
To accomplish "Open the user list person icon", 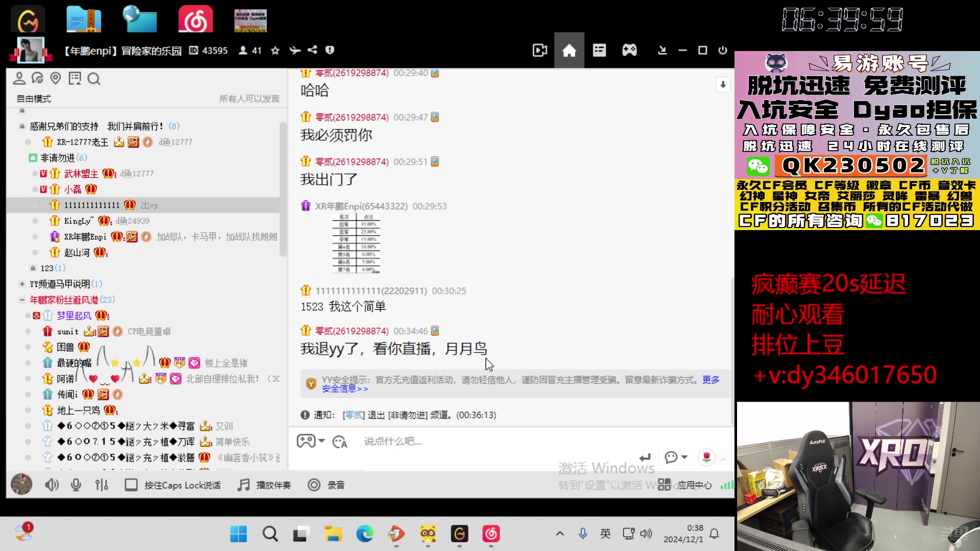I will pos(19,78).
